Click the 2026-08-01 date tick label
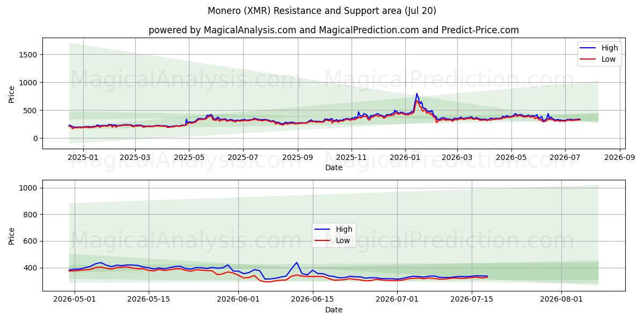 562,299
